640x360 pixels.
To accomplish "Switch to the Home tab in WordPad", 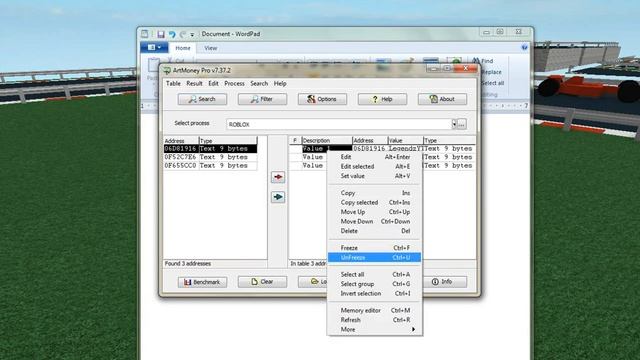I will click(x=183, y=48).
